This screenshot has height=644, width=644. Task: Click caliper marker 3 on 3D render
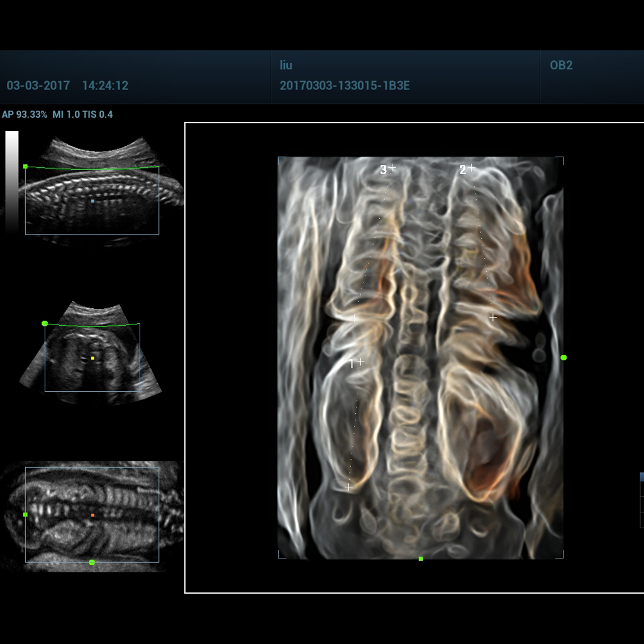391,167
